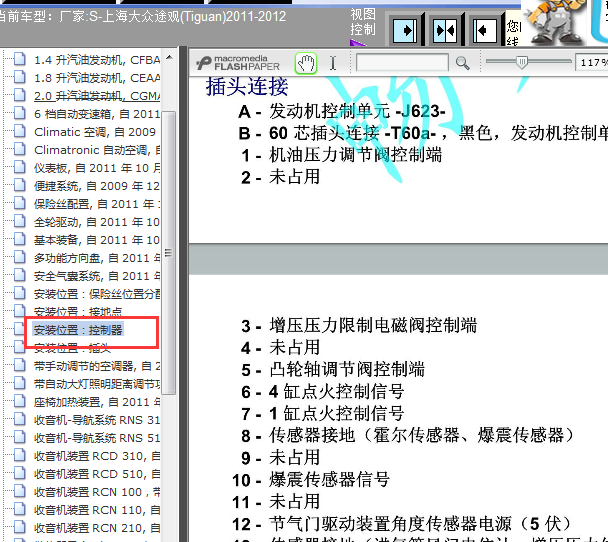Open 保险丝配置 document
The image size is (608, 542).
click(x=97, y=204)
